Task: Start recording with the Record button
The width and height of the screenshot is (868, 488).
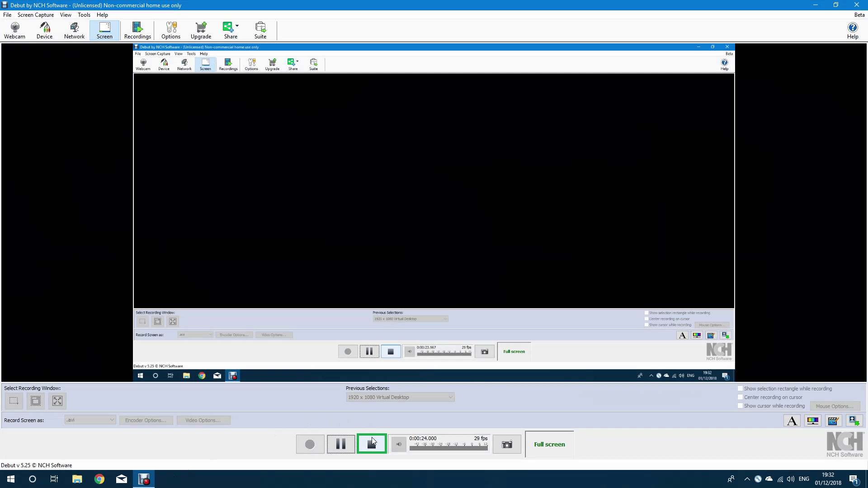Action: coord(310,444)
